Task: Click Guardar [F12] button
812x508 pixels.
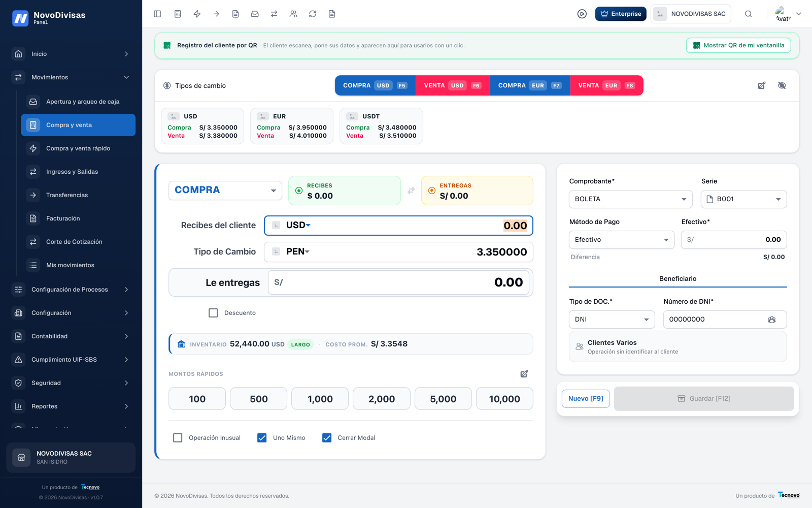Action: pyautogui.click(x=704, y=399)
